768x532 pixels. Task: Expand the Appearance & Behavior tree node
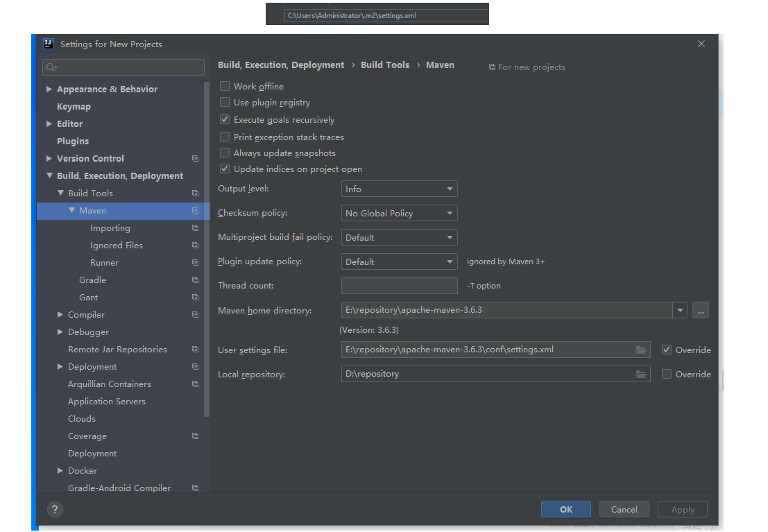49,89
